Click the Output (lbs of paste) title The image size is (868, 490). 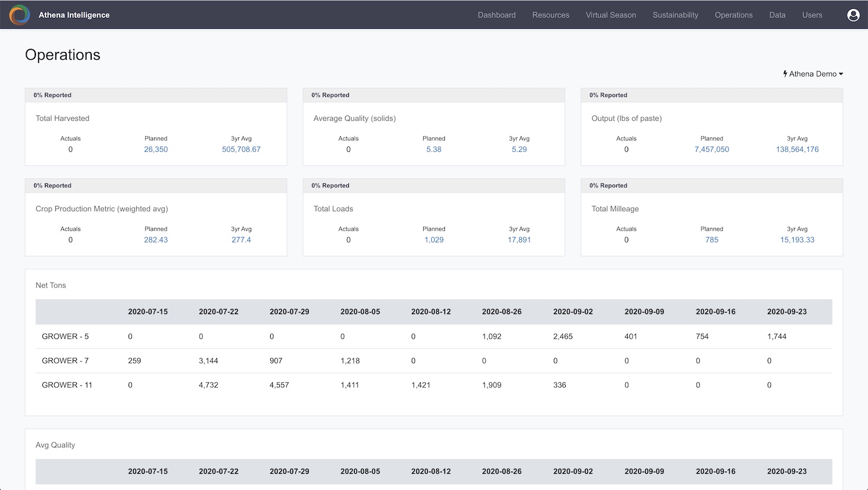tap(627, 118)
